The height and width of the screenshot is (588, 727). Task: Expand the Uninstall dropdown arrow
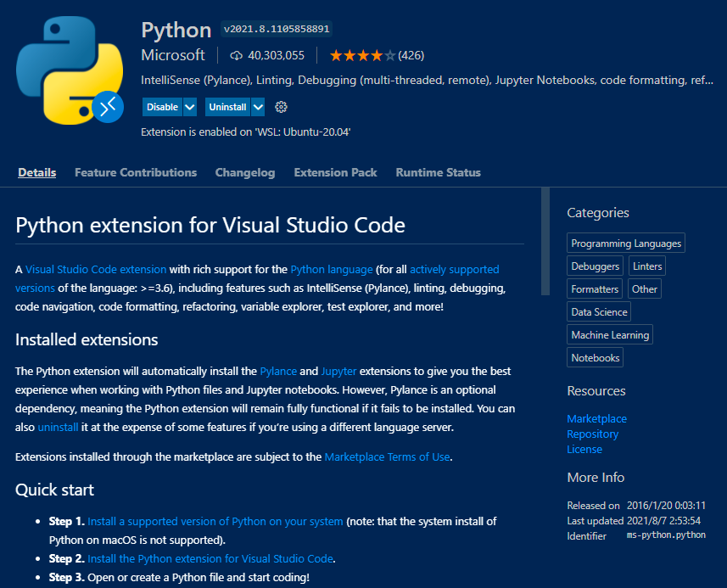tap(258, 107)
